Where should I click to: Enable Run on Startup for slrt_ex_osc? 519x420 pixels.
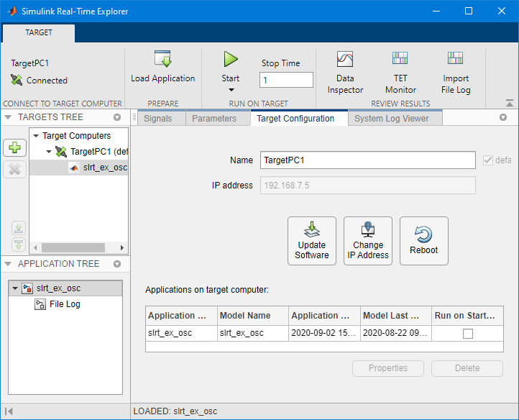click(x=468, y=333)
